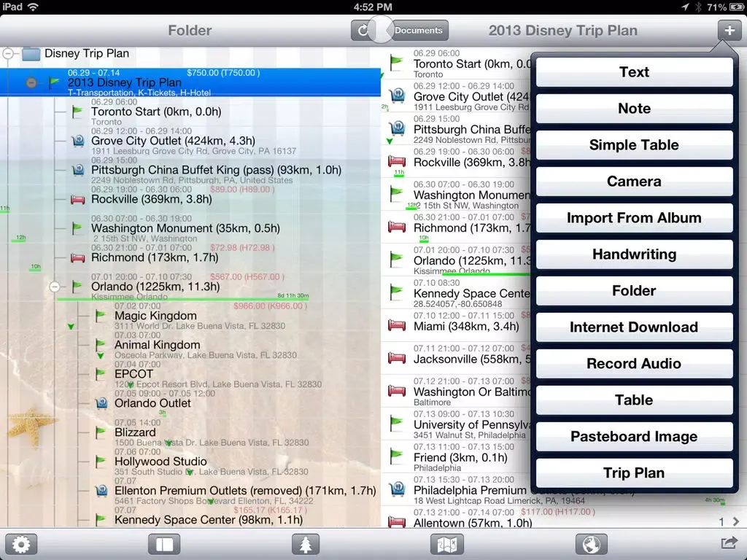
Task: Tap cart icon beside Pittsburgh China Buffet King in folder tree
Action: pos(78,170)
